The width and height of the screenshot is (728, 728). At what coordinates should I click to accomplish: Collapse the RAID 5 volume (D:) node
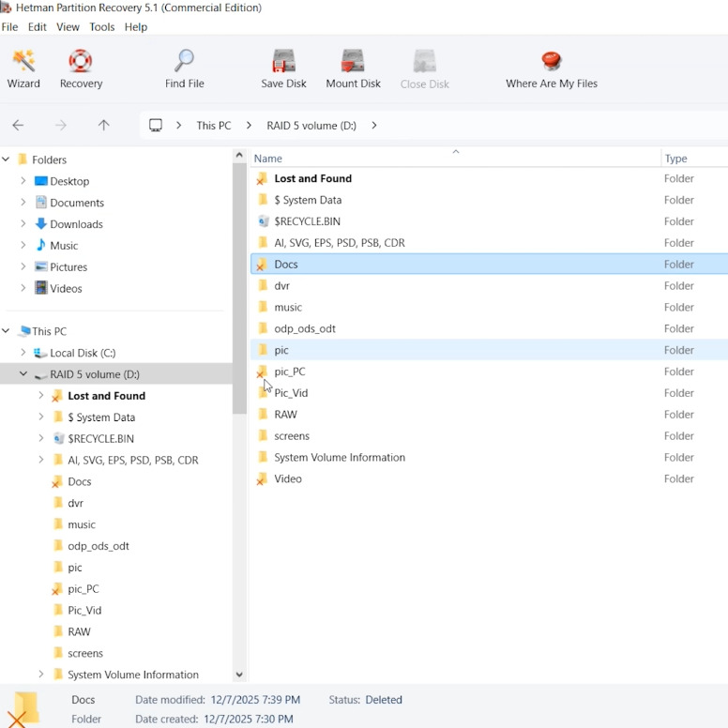(23, 373)
